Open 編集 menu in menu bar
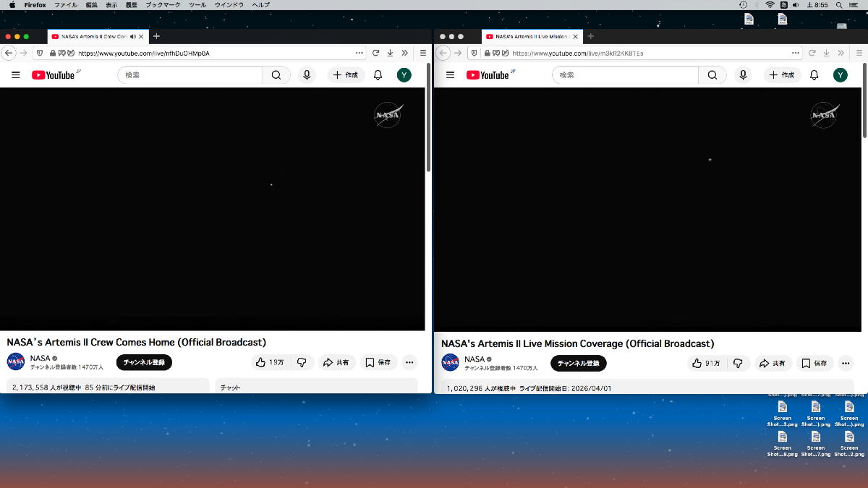868x488 pixels. 91,5
